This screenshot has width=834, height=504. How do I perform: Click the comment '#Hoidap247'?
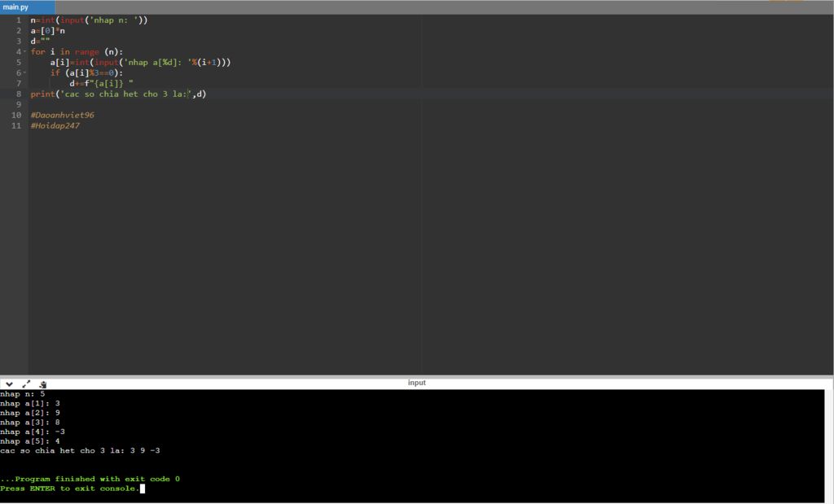pos(55,125)
